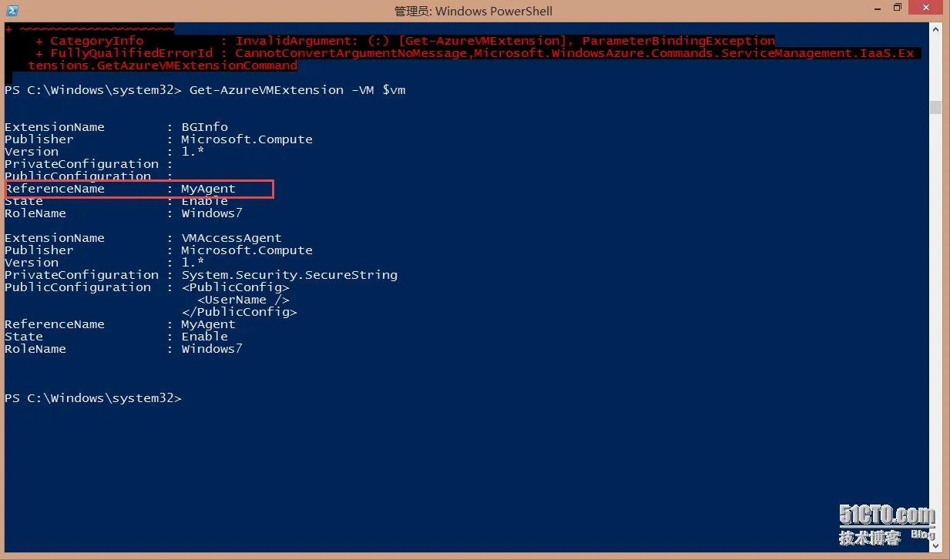
Task: Click the vertical scrollbar thumb
Action: coord(935,107)
